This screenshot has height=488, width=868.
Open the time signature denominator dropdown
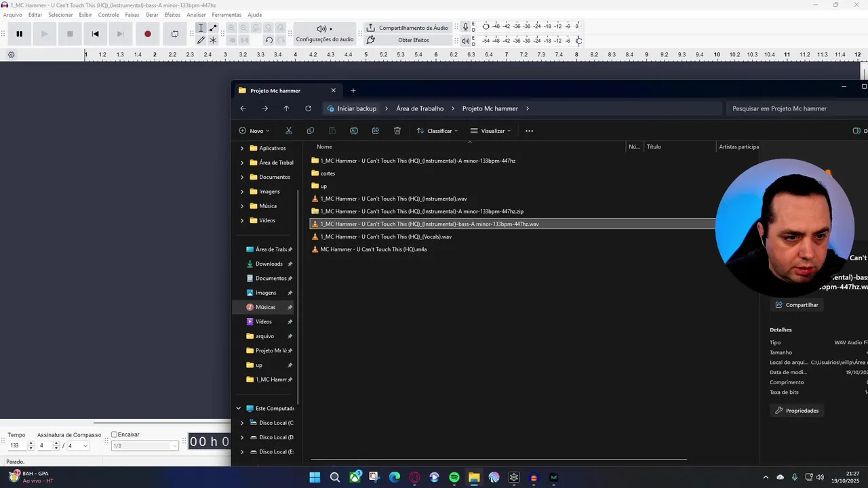[78, 446]
